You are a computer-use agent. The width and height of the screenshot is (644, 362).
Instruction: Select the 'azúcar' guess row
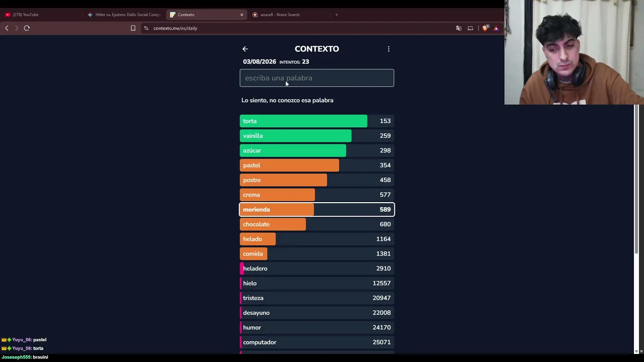317,150
